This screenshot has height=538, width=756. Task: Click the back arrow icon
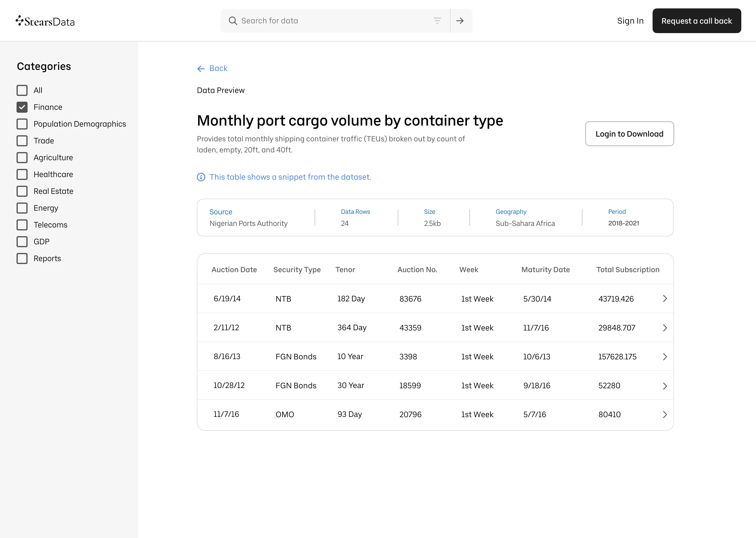tap(201, 69)
